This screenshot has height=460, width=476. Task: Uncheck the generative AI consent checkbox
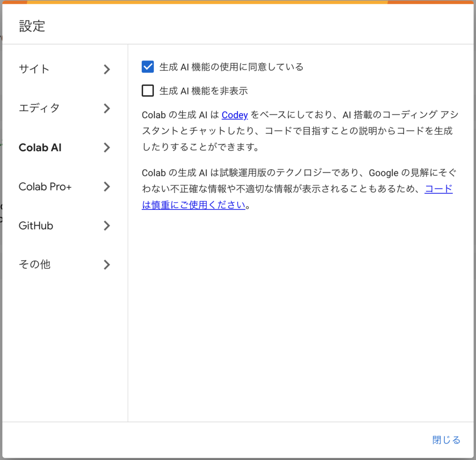[147, 67]
